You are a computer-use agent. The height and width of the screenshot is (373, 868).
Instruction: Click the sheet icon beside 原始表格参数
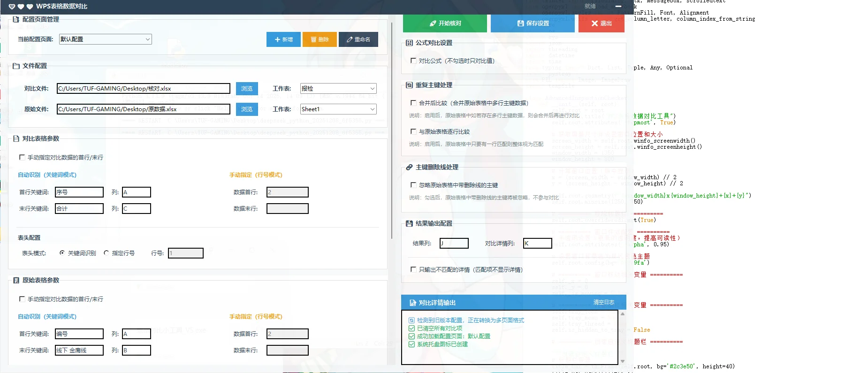click(x=16, y=281)
